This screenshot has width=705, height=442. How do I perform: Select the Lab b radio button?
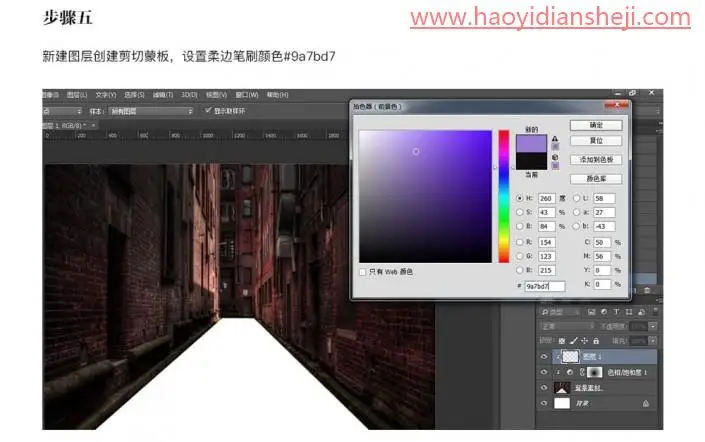(576, 226)
